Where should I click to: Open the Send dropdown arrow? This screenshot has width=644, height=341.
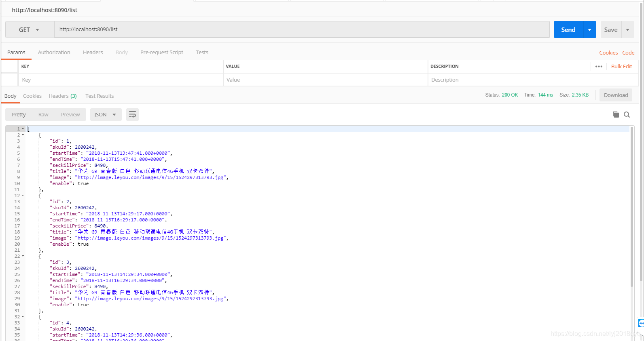(x=589, y=29)
